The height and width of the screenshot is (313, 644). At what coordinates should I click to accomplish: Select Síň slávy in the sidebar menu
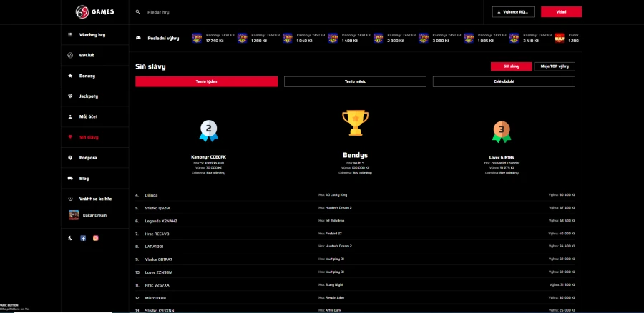[x=89, y=137]
